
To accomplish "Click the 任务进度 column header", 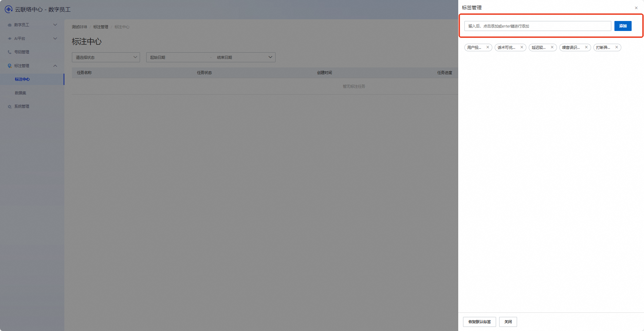I will point(444,73).
